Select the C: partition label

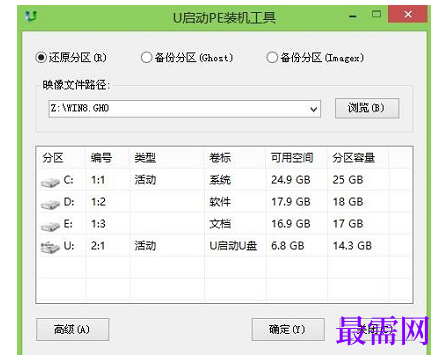tap(68, 180)
